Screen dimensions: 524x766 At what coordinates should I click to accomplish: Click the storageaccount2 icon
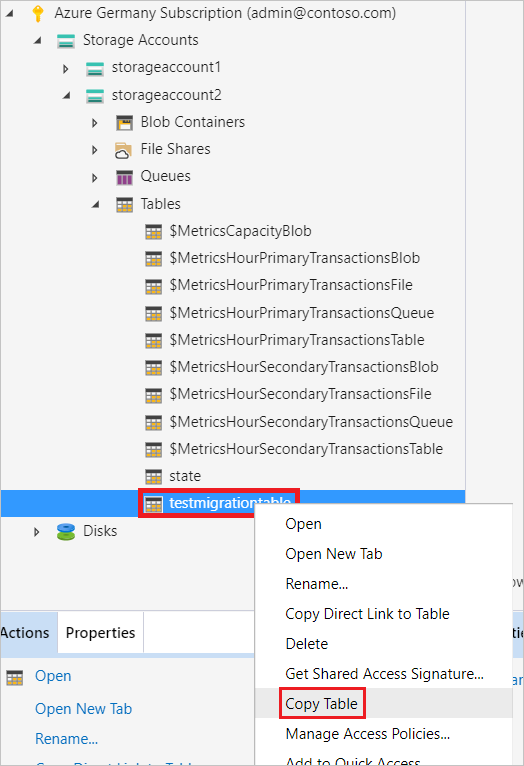tap(95, 96)
